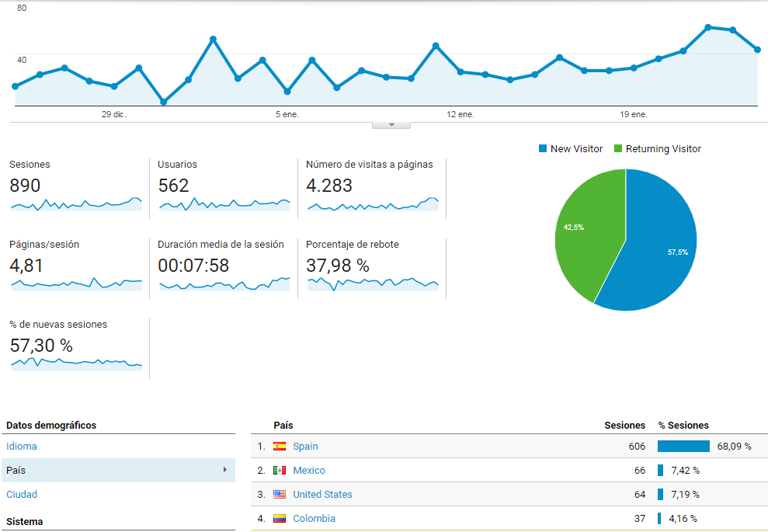Viewport: 768px width, 532px height.
Task: Click the 5 ene. date label
Action: pyautogui.click(x=287, y=114)
